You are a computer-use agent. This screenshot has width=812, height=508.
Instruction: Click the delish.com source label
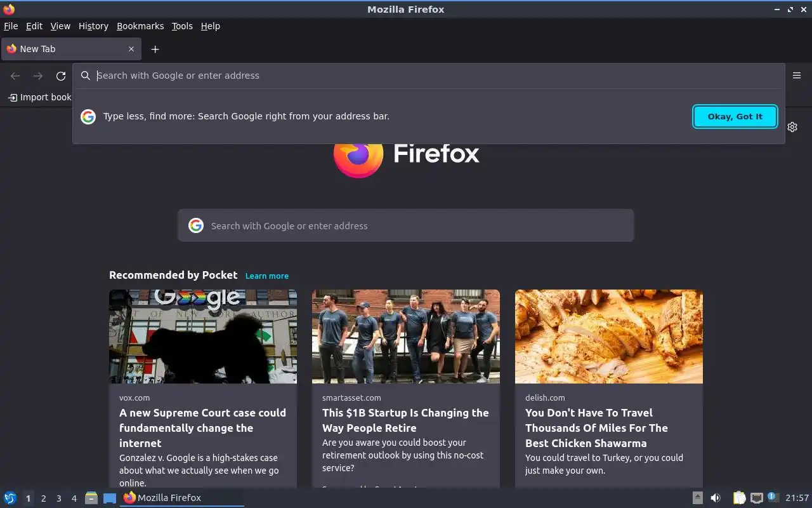click(x=545, y=398)
